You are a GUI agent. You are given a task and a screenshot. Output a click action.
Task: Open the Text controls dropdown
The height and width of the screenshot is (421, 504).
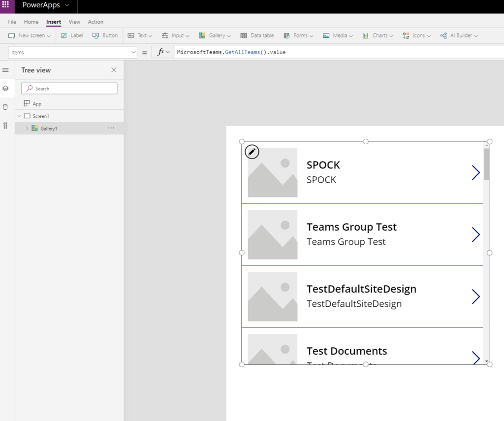140,36
